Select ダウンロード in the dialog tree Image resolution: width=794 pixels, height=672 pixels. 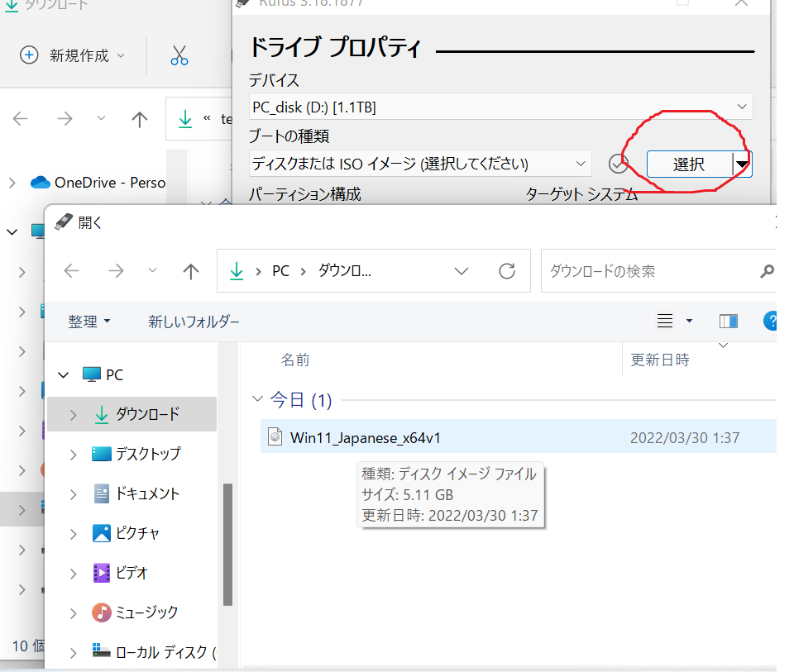[x=132, y=414]
